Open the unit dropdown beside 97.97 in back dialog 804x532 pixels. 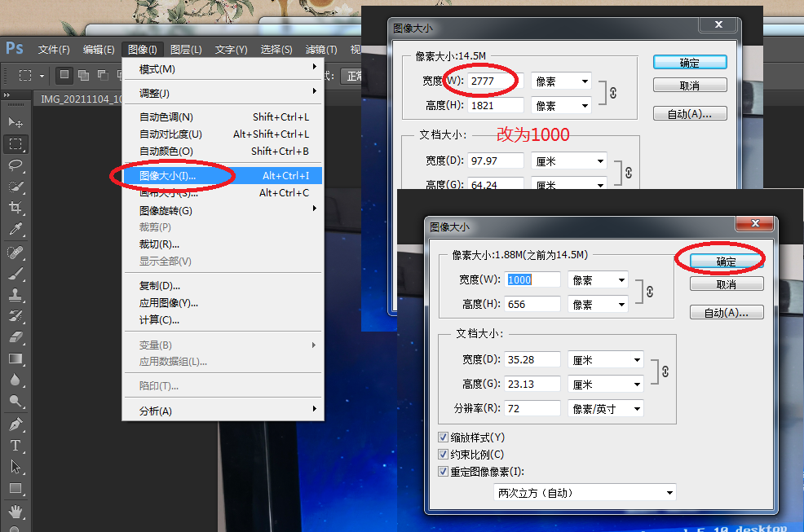(x=568, y=161)
